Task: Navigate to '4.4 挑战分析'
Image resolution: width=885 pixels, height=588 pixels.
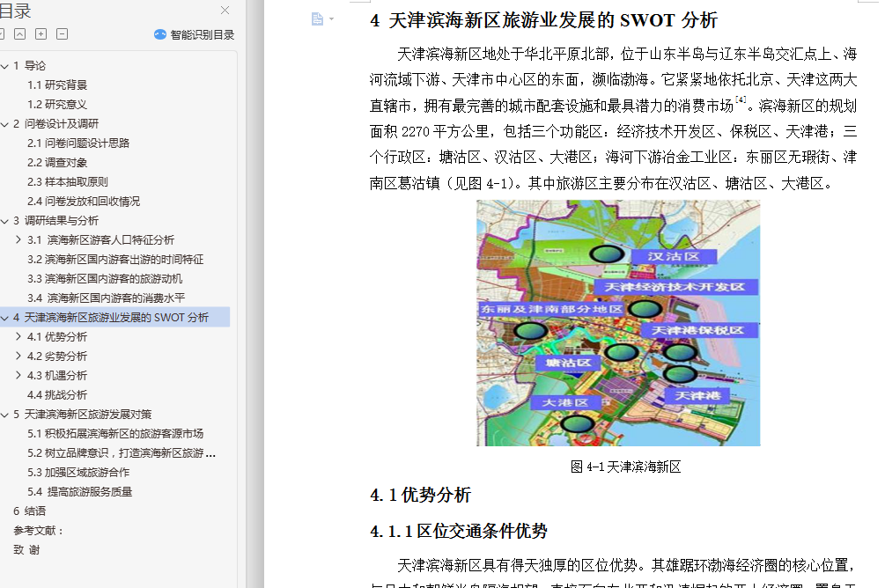Action: coord(57,395)
